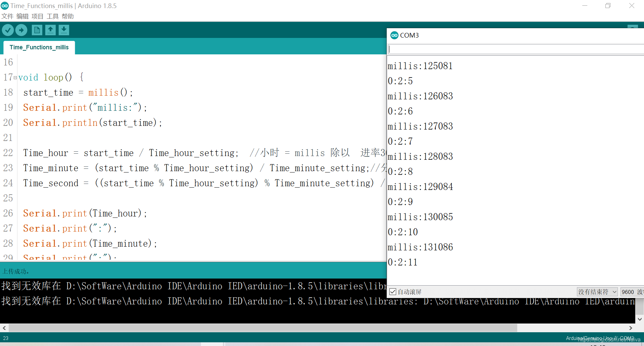Open a sketch using the up-arrow toolbar icon
Viewport: 644px width, 346px height.
pos(50,30)
